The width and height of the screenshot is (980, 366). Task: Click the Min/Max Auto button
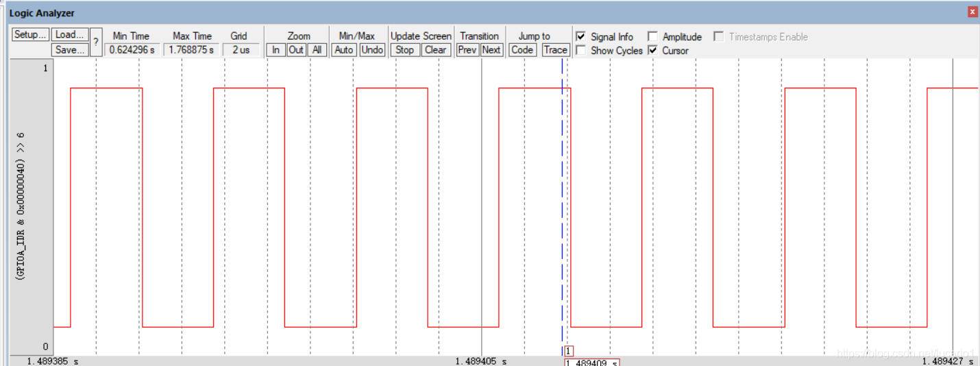344,49
